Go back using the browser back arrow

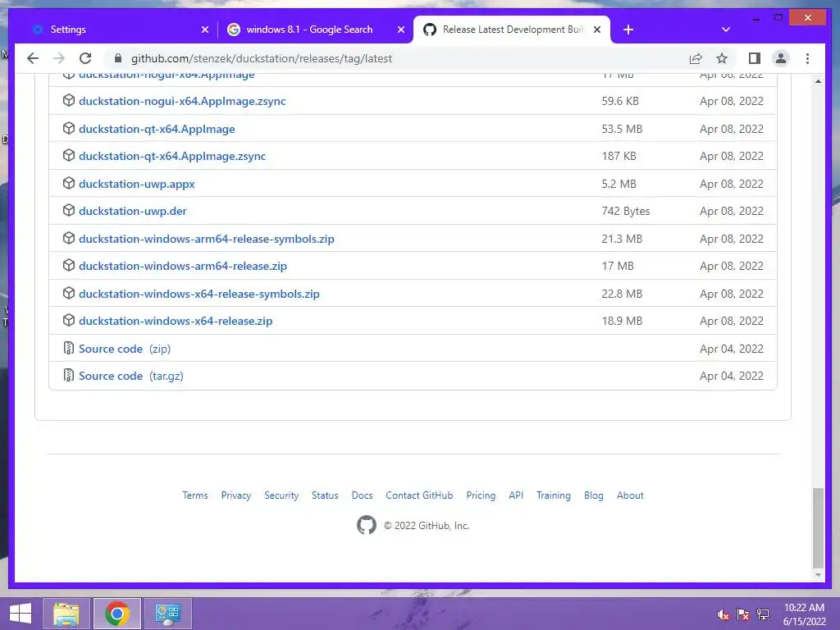33,58
